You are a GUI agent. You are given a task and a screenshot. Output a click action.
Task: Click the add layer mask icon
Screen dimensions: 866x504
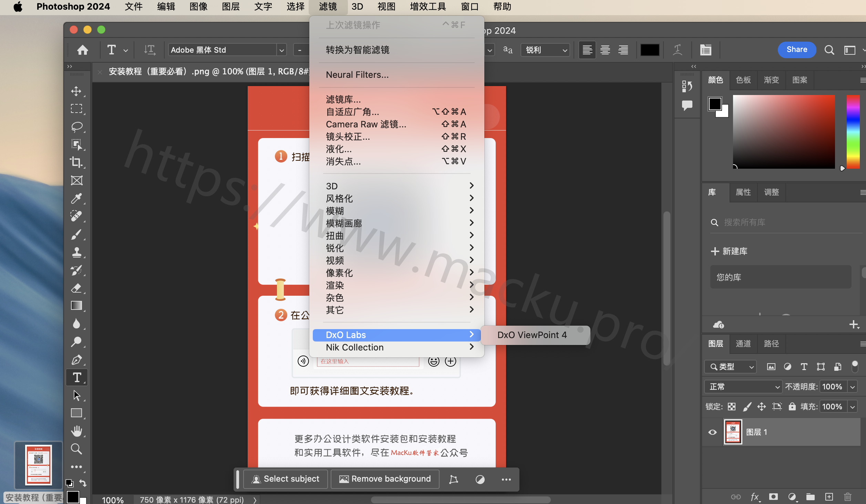pyautogui.click(x=773, y=496)
